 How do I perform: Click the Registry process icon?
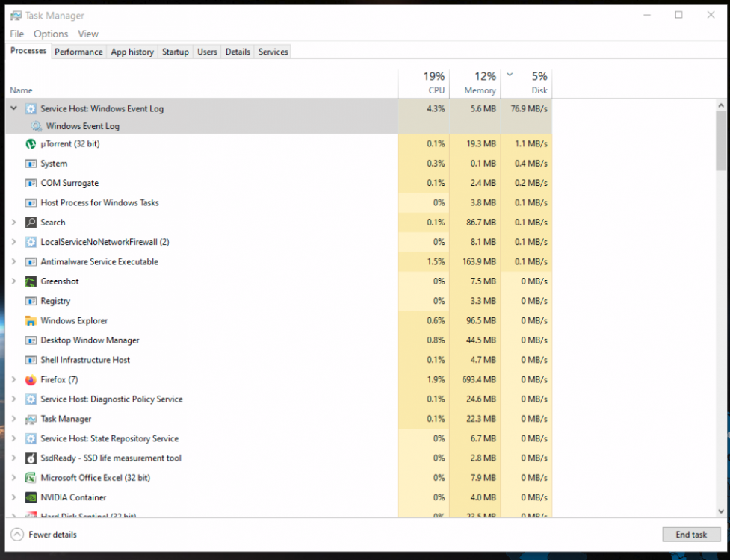31,301
